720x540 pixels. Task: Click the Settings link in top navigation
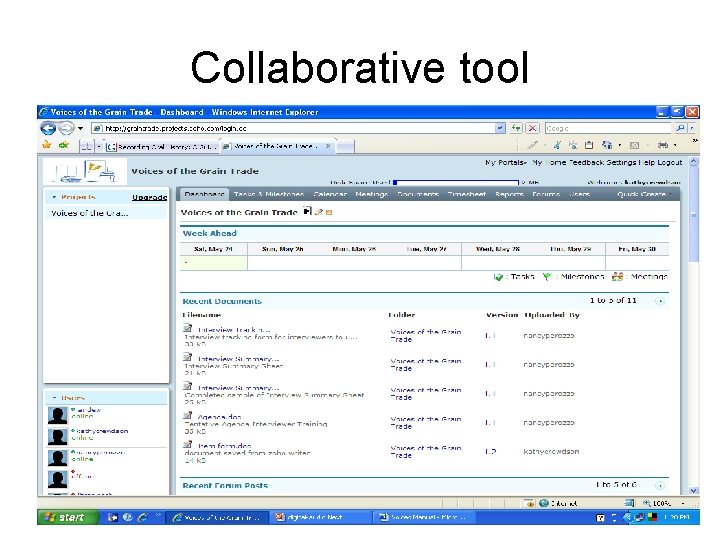621,163
